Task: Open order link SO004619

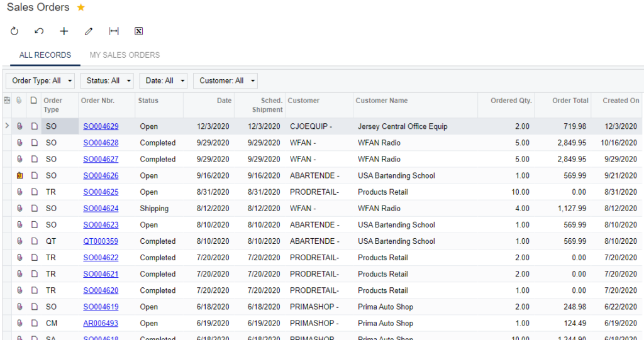Action: click(x=101, y=307)
